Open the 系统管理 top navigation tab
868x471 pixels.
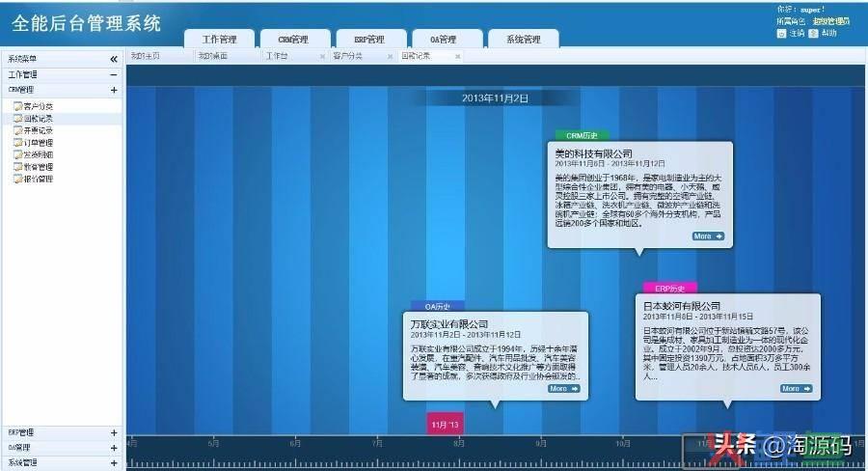point(523,40)
